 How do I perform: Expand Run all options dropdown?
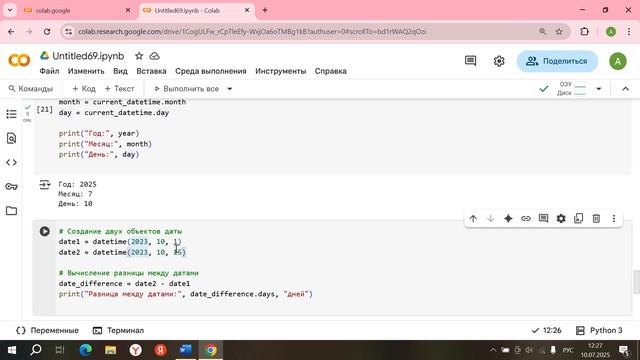pyautogui.click(x=229, y=89)
